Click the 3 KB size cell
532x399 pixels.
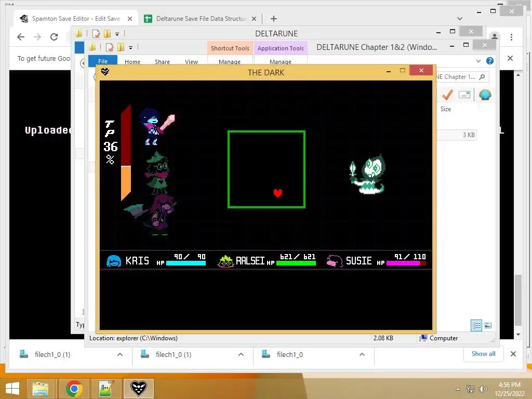(x=469, y=135)
